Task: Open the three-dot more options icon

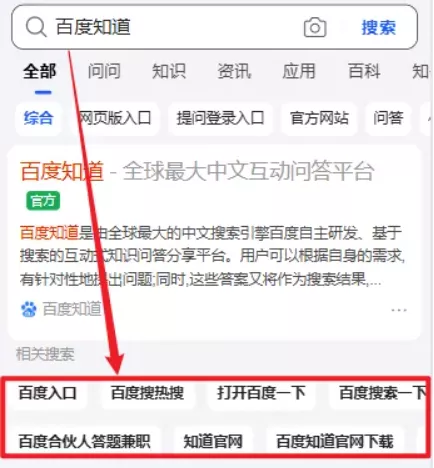Action: [399, 310]
